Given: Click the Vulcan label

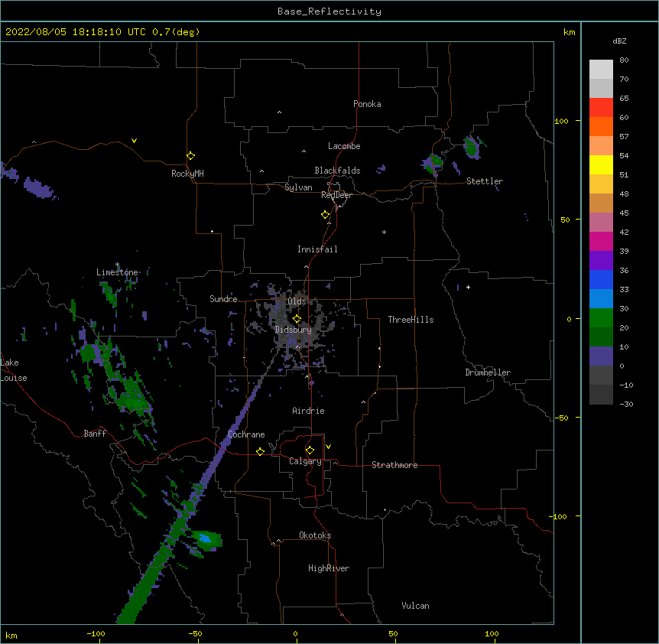Looking at the screenshot, I should click(415, 606).
